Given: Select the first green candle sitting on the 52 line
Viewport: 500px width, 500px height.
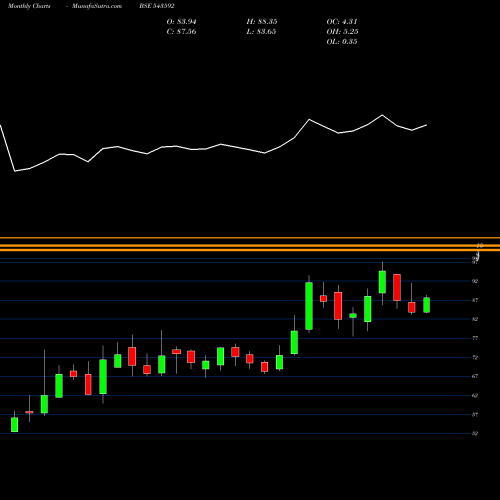Looking at the screenshot, I should (x=14, y=424).
